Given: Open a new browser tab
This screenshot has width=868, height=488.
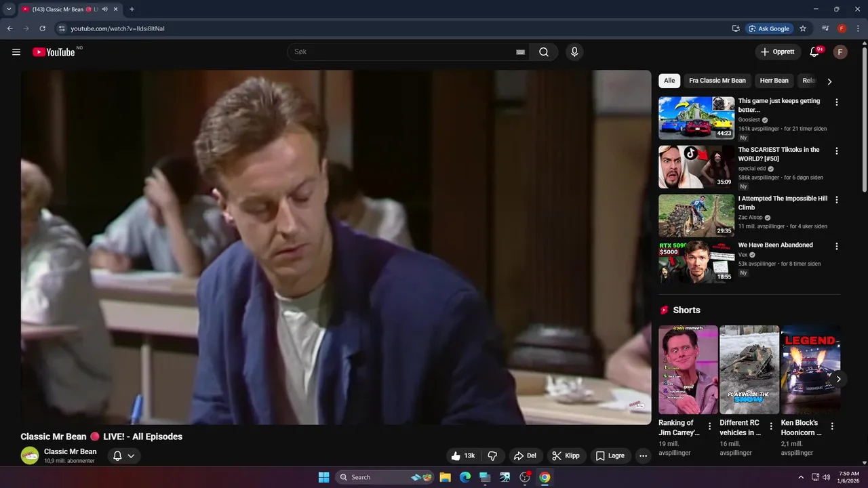Looking at the screenshot, I should coord(132,9).
